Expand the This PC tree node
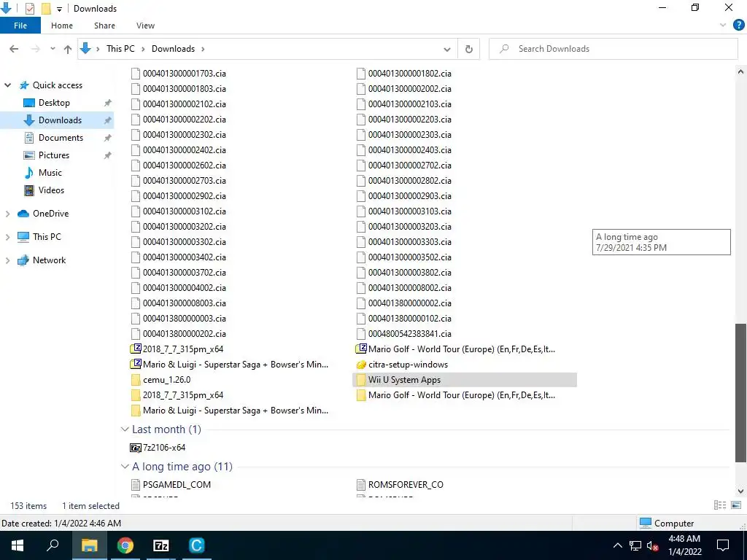Image resolution: width=747 pixels, height=560 pixels. click(7, 237)
